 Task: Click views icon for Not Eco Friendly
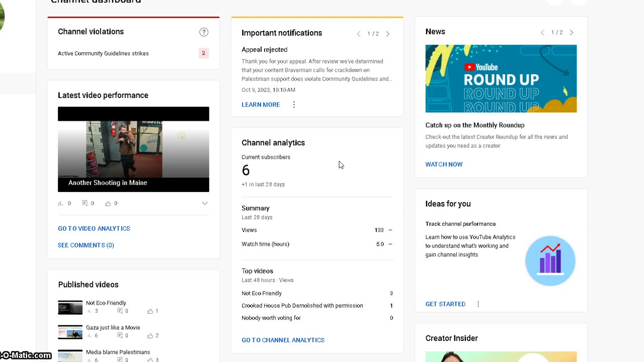tap(89, 311)
